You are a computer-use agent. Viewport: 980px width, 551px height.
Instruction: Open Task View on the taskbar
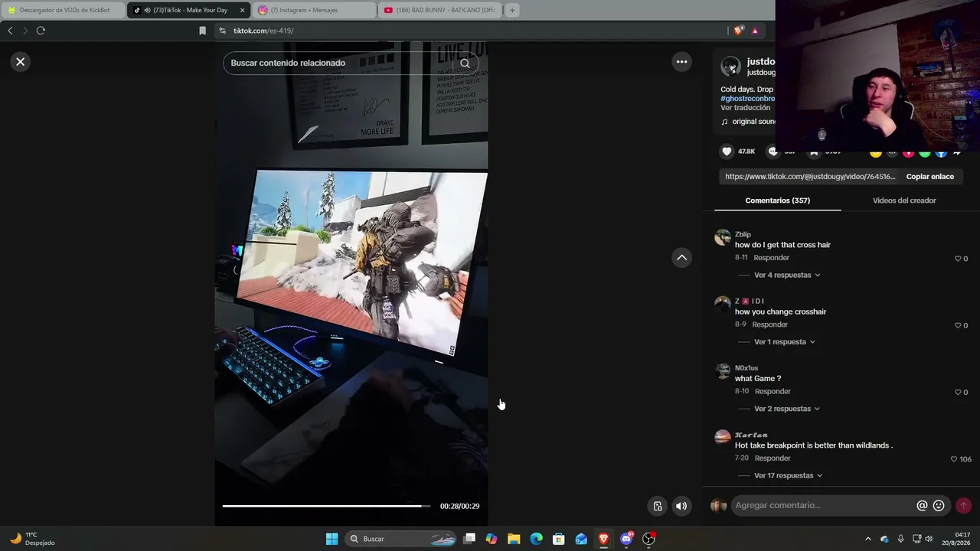(x=469, y=539)
